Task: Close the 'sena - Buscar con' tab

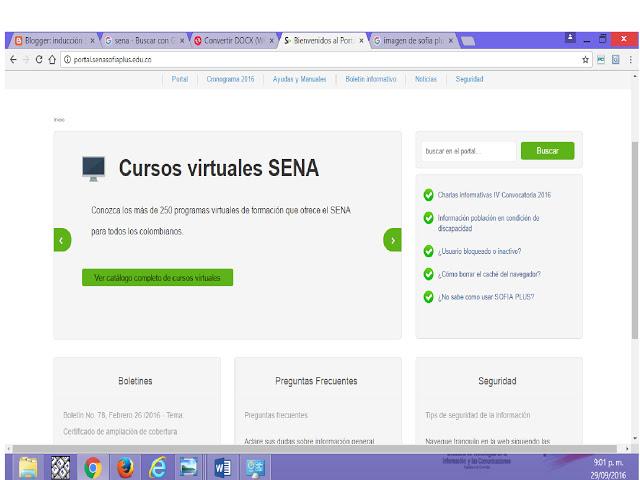Action: [x=182, y=41]
